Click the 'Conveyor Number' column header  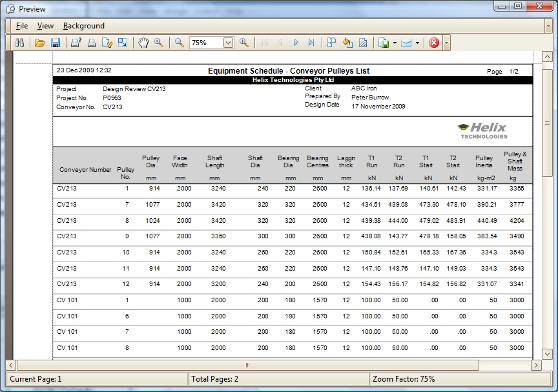pyautogui.click(x=85, y=170)
